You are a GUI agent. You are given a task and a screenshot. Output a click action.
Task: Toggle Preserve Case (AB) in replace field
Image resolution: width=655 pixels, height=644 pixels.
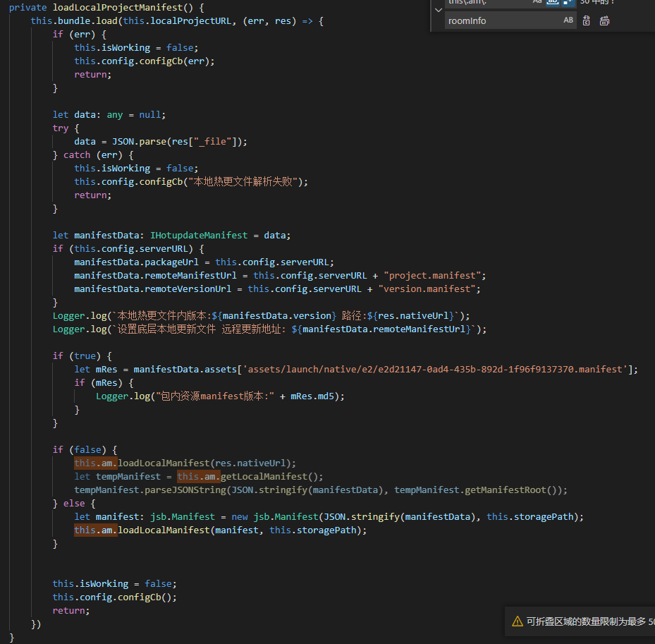coord(568,20)
